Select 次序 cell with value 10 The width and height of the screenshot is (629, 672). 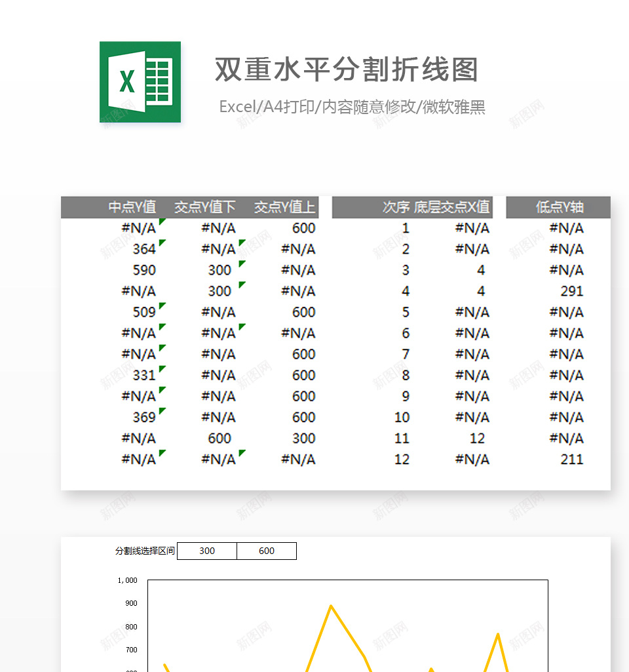coord(402,417)
